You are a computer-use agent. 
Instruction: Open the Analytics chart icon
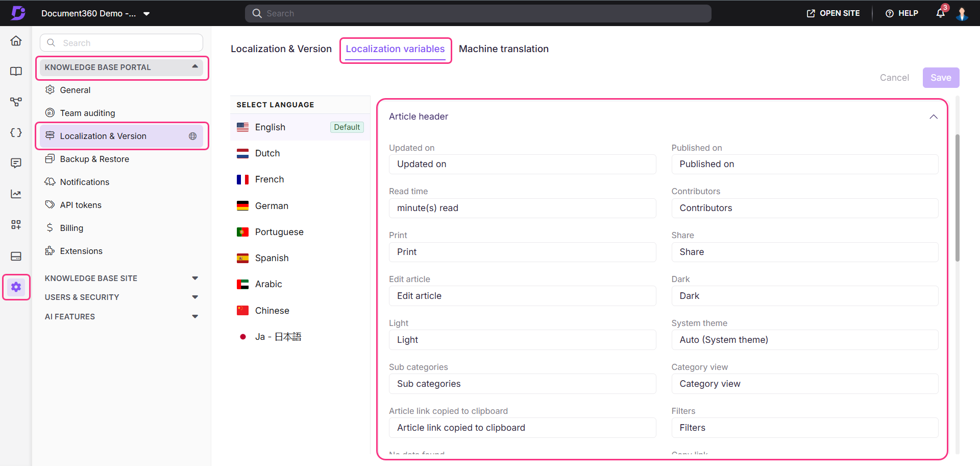click(x=16, y=194)
